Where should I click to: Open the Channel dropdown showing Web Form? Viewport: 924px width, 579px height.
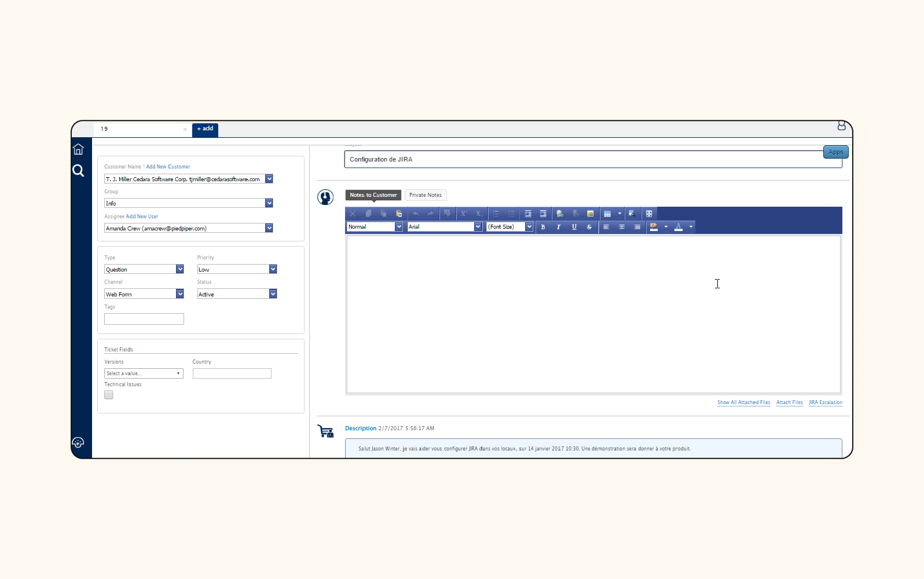tap(180, 294)
